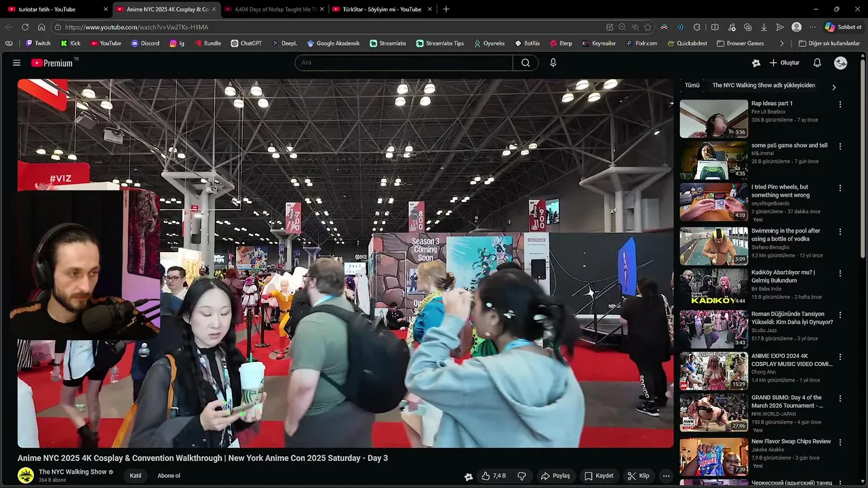Add page to favorites star icon

click(648, 27)
